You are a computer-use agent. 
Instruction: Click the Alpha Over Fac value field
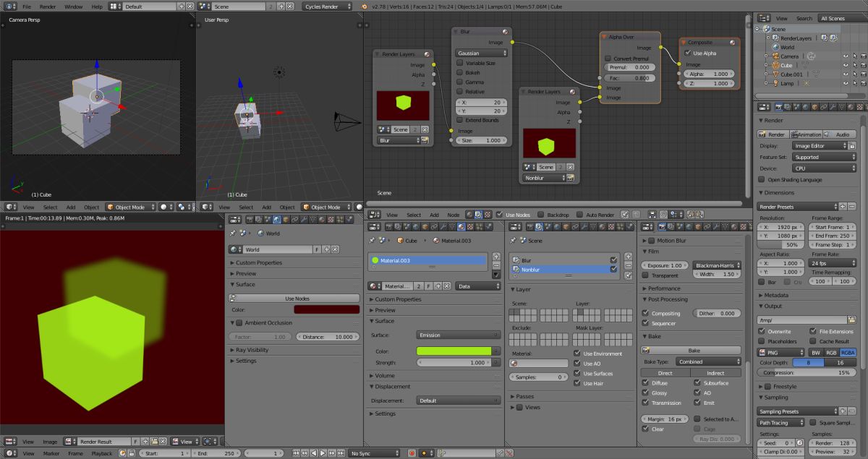[628, 77]
